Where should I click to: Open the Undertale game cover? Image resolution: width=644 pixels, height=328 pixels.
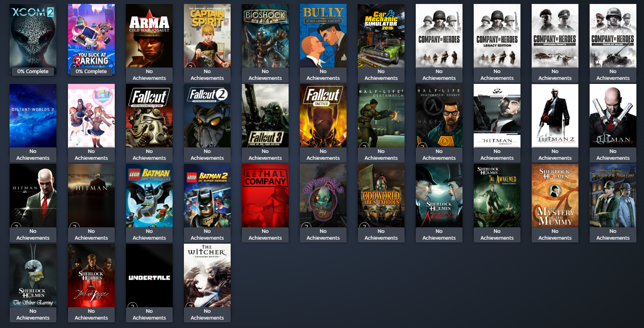click(x=149, y=276)
